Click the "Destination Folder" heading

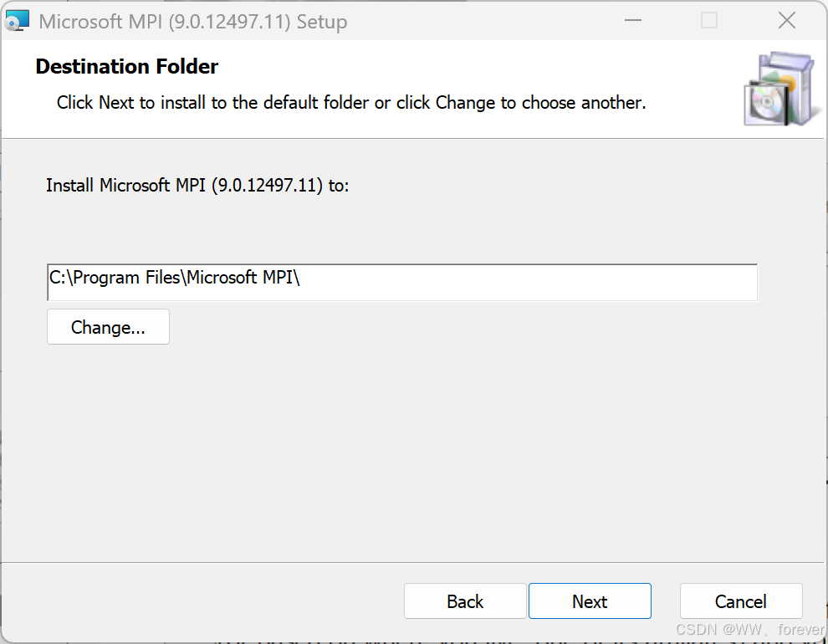127,67
